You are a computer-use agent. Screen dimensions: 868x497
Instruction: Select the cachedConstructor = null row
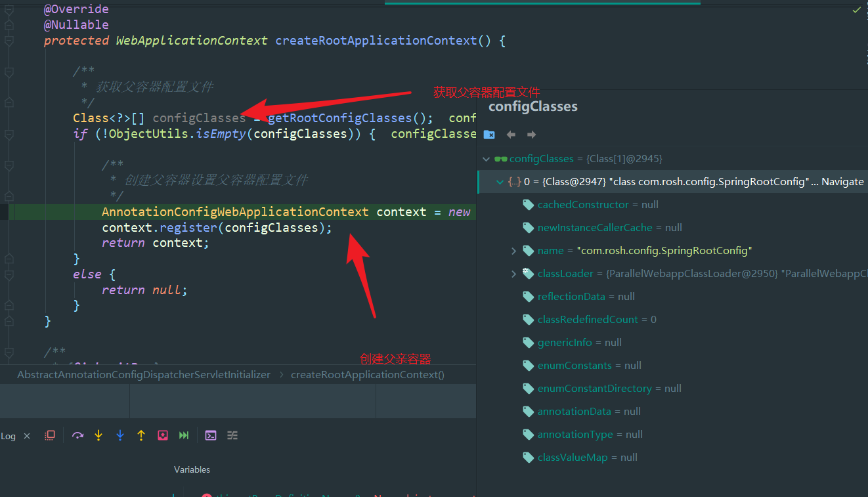(x=672, y=205)
